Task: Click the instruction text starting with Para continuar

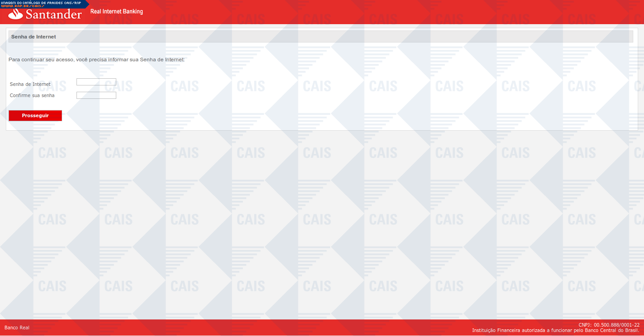Action: pyautogui.click(x=96, y=60)
